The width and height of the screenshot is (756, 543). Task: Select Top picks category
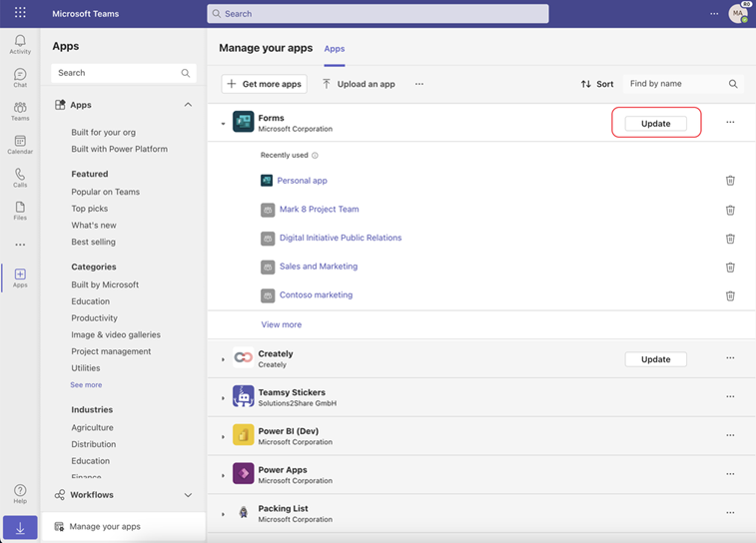(x=90, y=209)
